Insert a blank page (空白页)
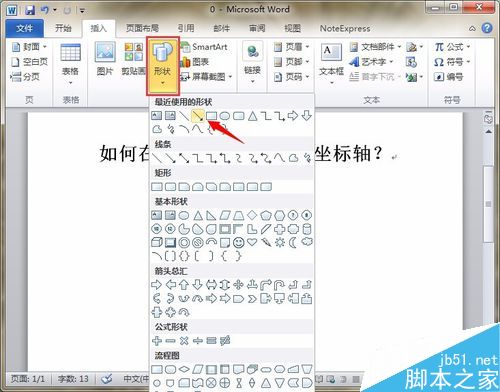 (29, 62)
